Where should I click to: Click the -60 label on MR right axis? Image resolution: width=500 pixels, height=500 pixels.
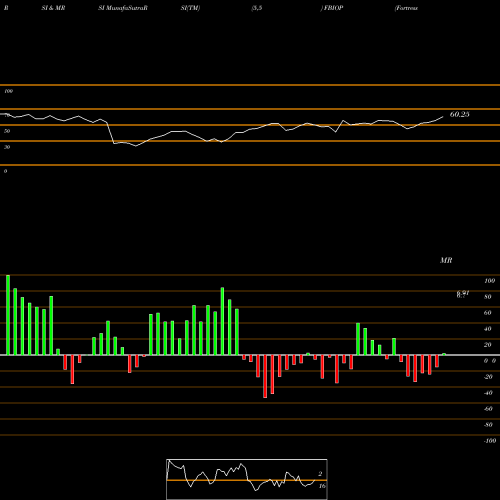(x=488, y=409)
